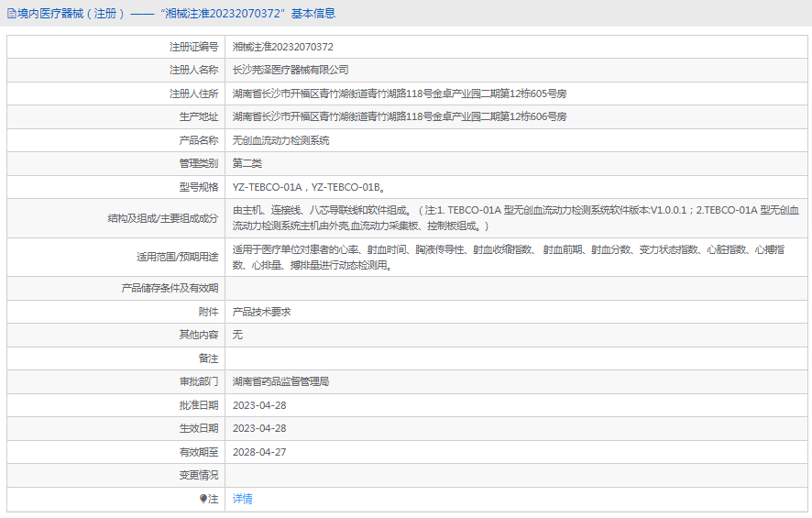Select the 无 value in 其他内容 row
This screenshot has width=812, height=518.
[x=237, y=335]
